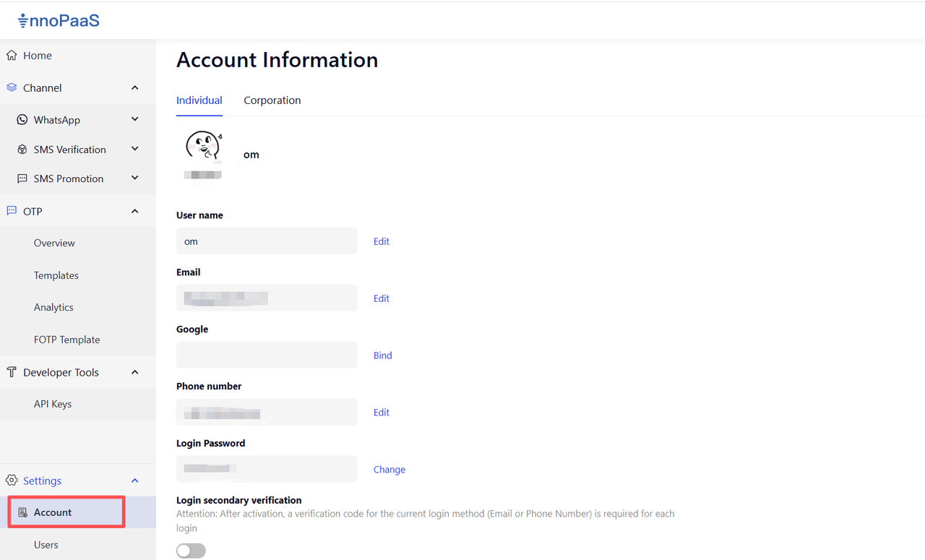Click the Settings gear icon
925x560 pixels.
[12, 481]
